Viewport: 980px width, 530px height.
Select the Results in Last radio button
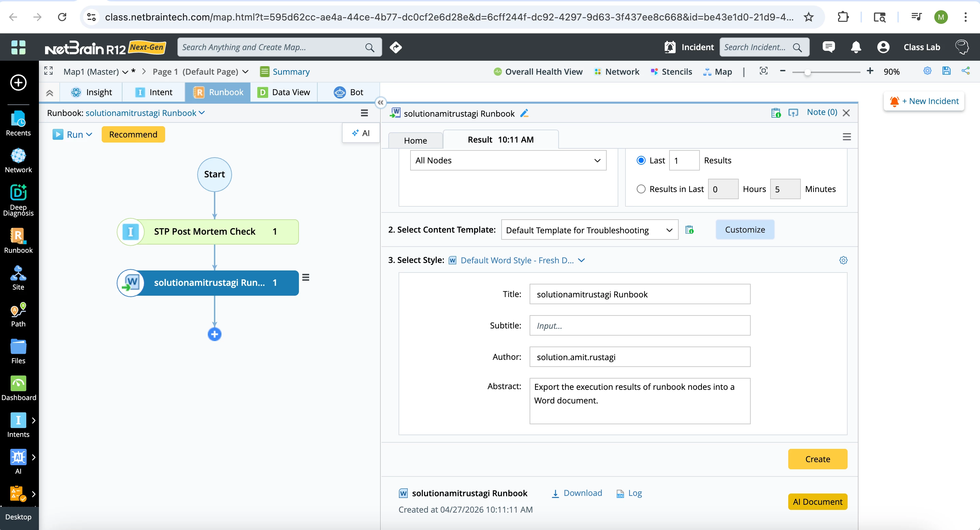(641, 189)
